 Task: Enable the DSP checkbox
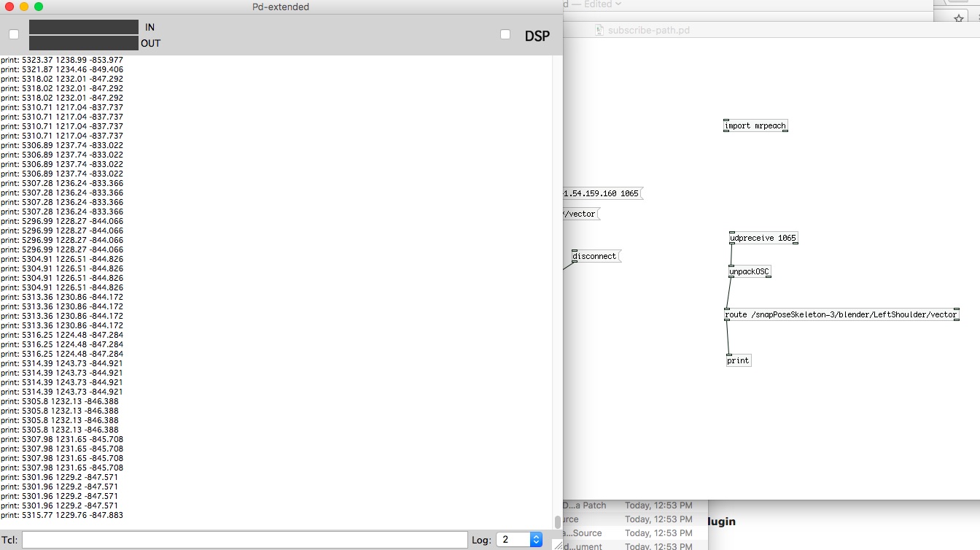[x=505, y=34]
